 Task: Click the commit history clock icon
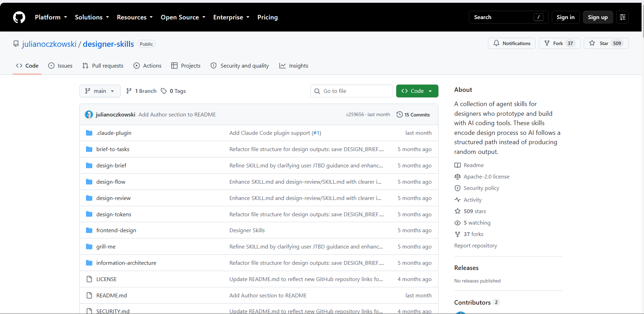pos(400,114)
